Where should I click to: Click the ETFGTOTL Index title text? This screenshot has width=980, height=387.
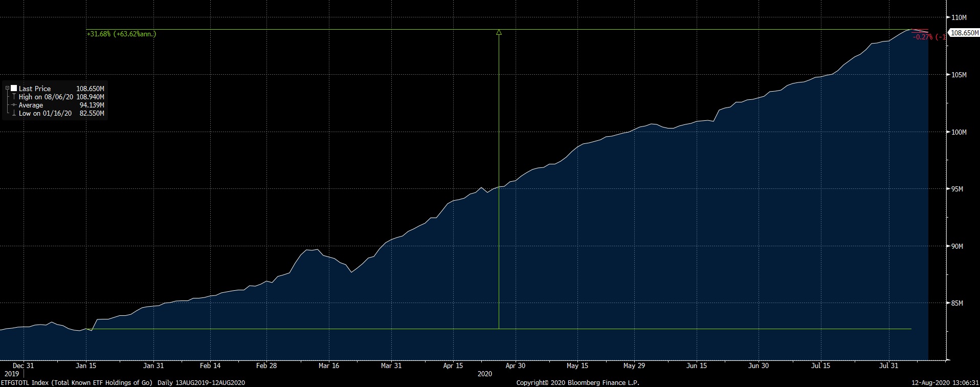(x=77, y=382)
